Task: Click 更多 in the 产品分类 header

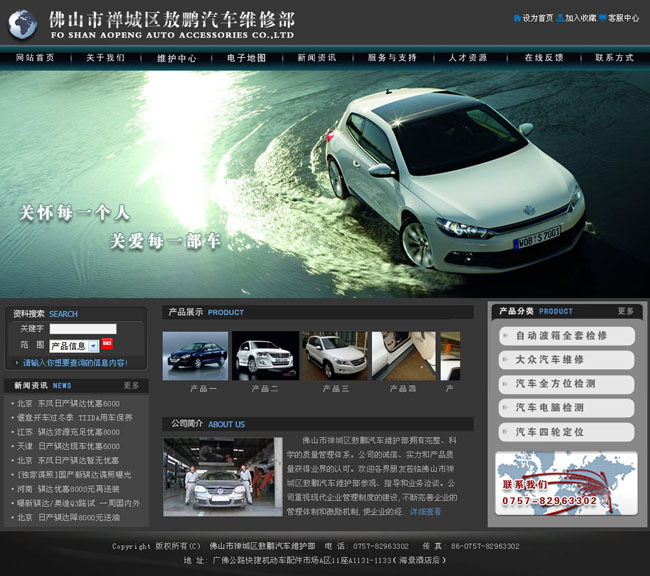Action: (626, 311)
